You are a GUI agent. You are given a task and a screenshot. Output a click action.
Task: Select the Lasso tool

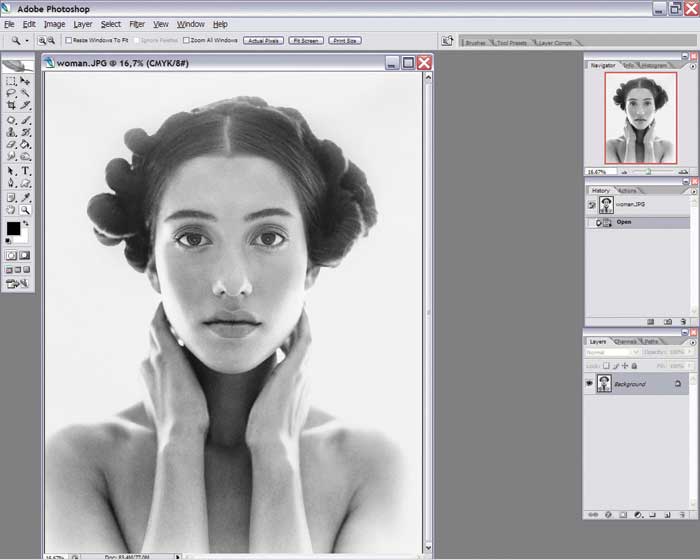coord(11,92)
